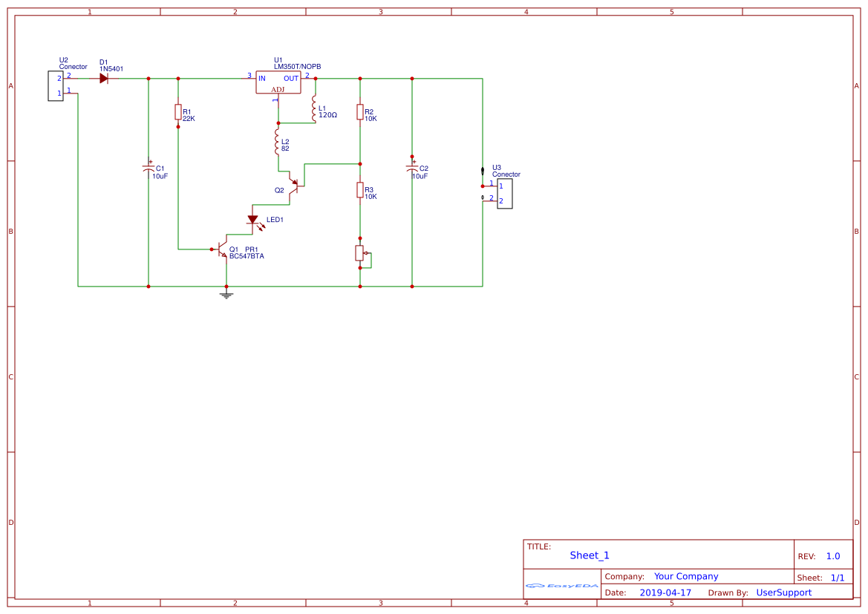Click the EasyEDA logo in title block
Viewport: 868px width, 614px height.
(561, 585)
